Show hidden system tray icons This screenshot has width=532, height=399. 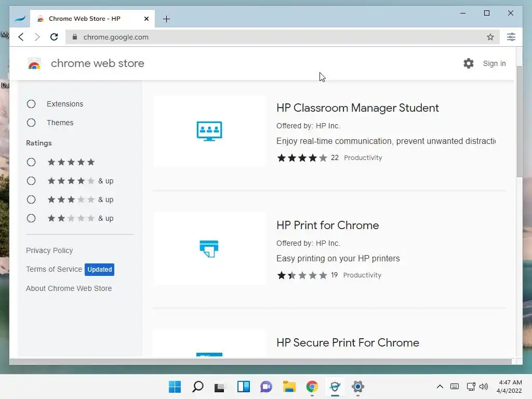pos(440,387)
